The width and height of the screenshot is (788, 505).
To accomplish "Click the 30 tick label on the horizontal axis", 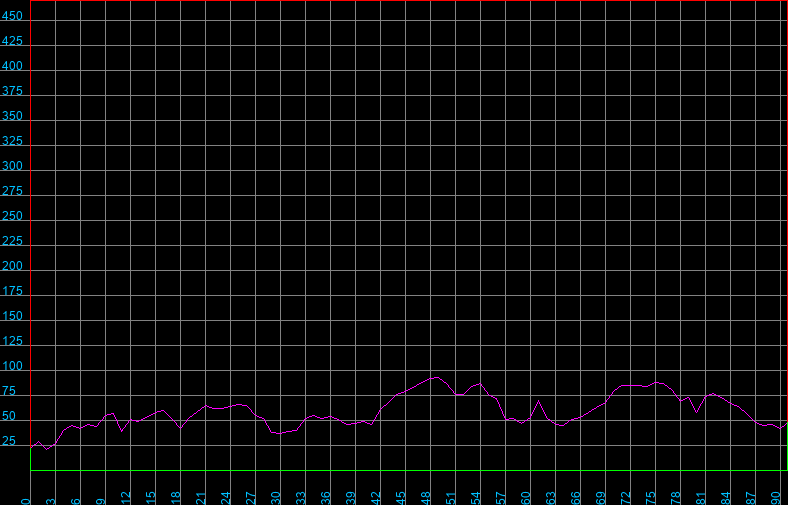I will click(x=276, y=498).
